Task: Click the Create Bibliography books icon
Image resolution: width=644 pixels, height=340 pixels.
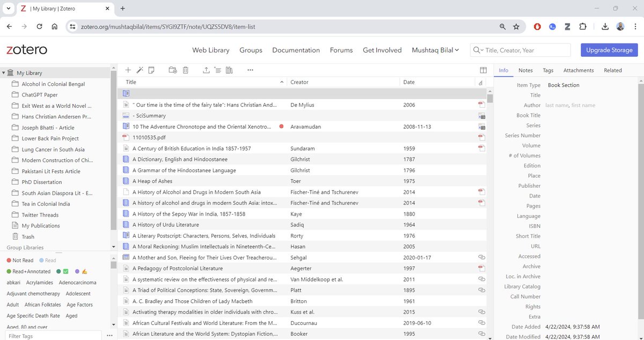Action: (229, 70)
